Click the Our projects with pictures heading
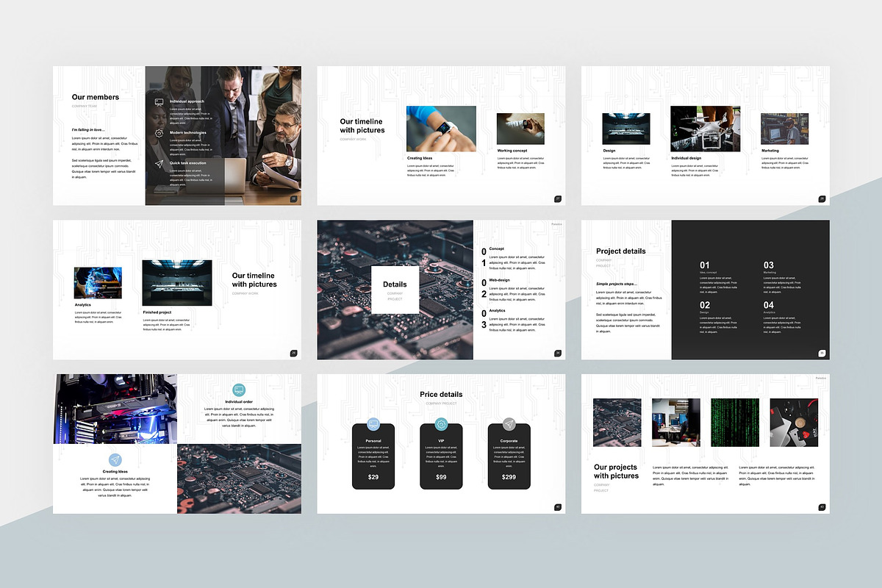The image size is (882, 588). pyautogui.click(x=617, y=471)
